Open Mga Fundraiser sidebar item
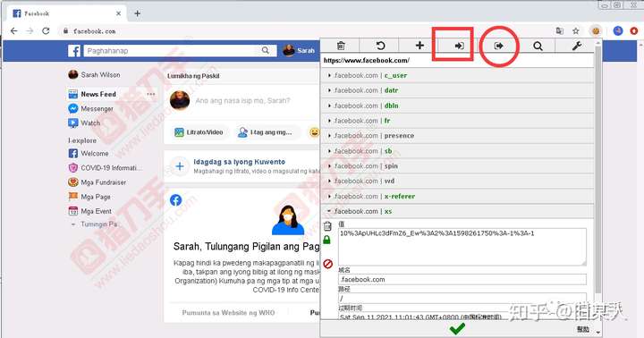 click(97, 182)
